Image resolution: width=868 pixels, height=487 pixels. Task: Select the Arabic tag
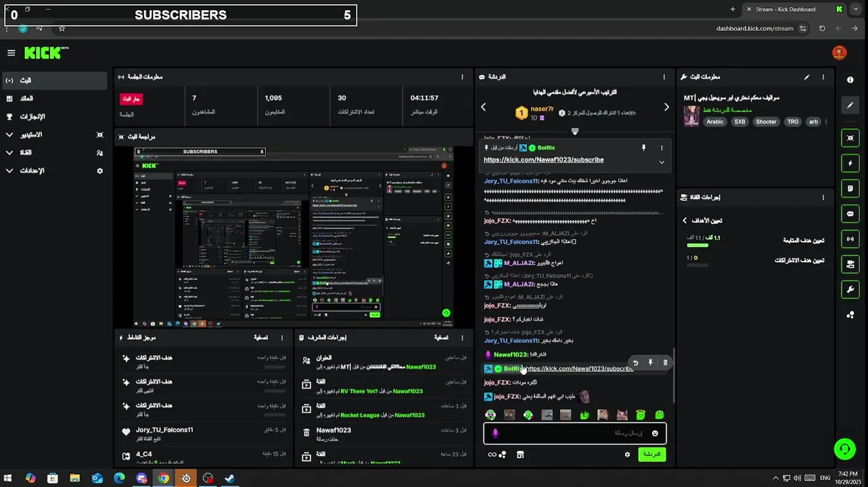(x=715, y=122)
